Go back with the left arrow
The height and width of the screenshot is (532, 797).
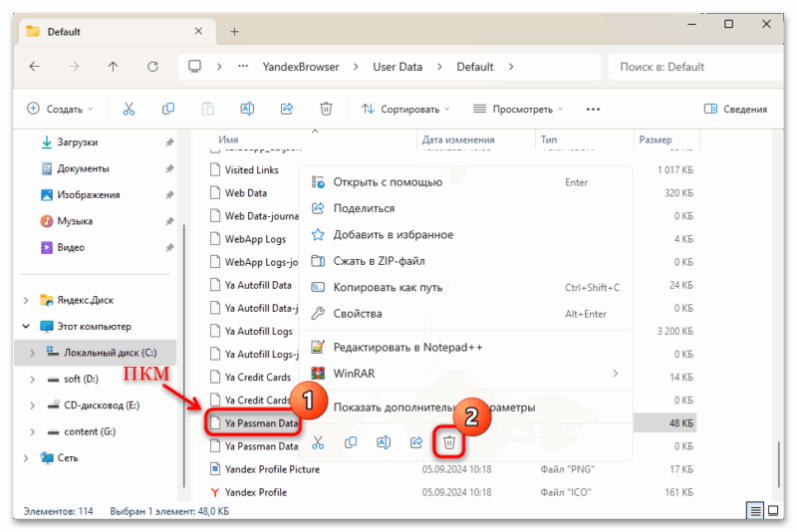(x=35, y=67)
